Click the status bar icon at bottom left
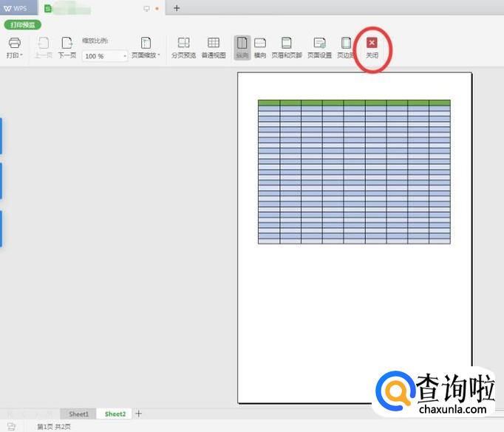The width and height of the screenshot is (504, 432). pyautogui.click(x=12, y=427)
